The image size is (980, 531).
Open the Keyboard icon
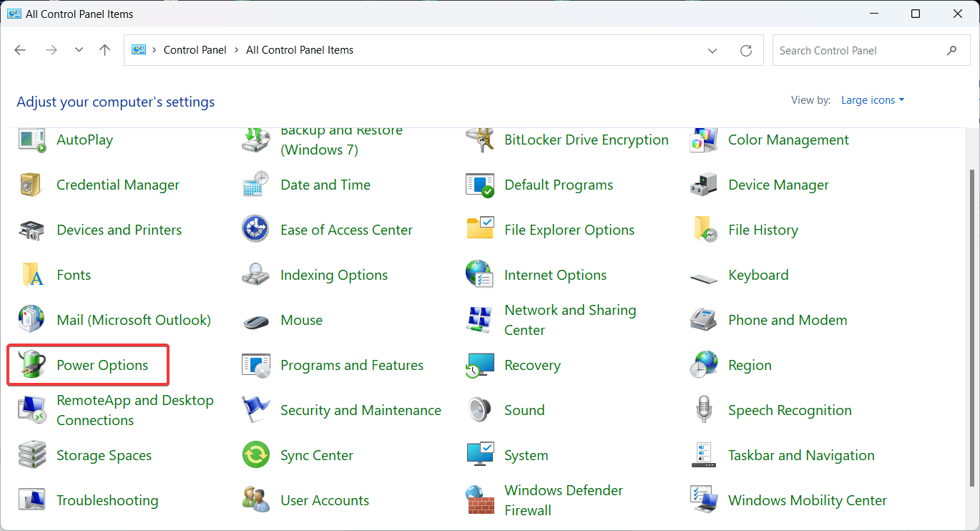[x=703, y=277]
